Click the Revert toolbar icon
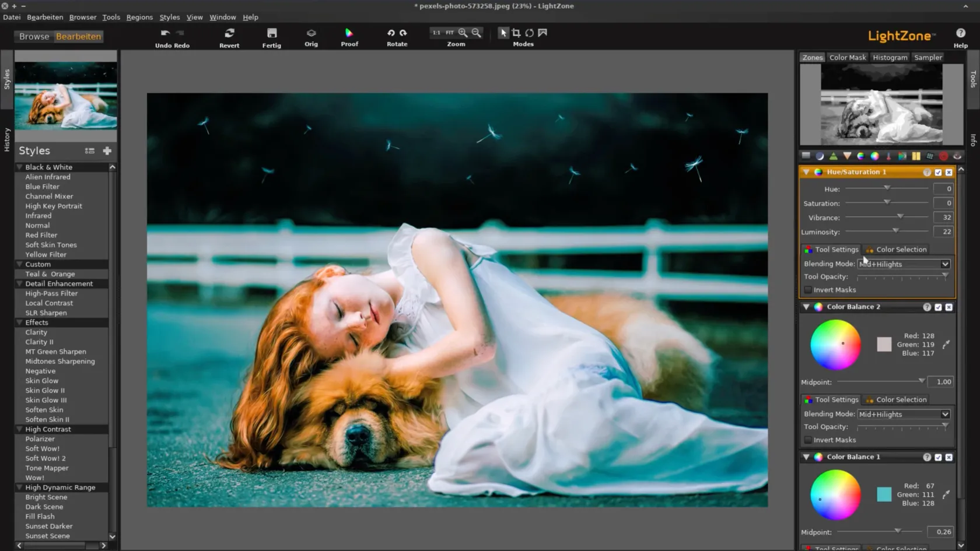The image size is (980, 551). pos(229,33)
